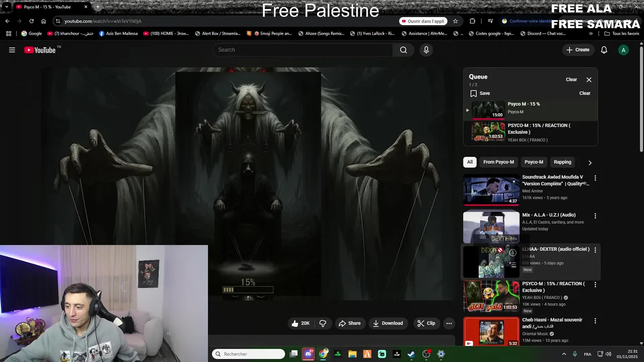Viewport: 644px width, 362px height.
Task: Switch the FRA input language indicator
Action: [588, 354]
